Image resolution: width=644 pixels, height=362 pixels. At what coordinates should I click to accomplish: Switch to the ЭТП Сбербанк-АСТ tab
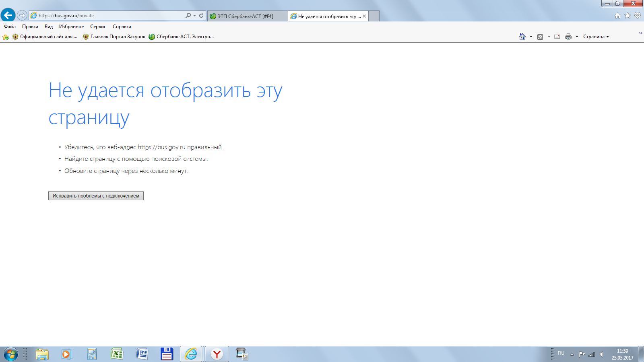pos(246,16)
